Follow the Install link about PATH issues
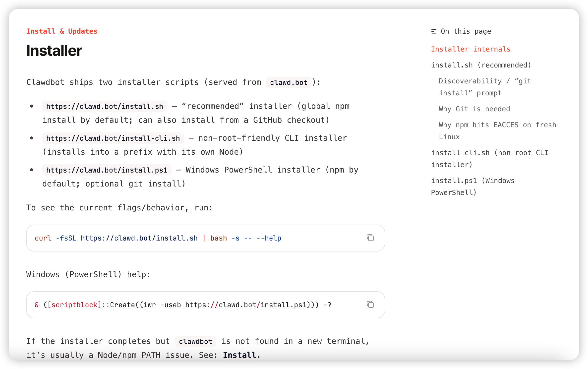This screenshot has width=588, height=369. 239,355
